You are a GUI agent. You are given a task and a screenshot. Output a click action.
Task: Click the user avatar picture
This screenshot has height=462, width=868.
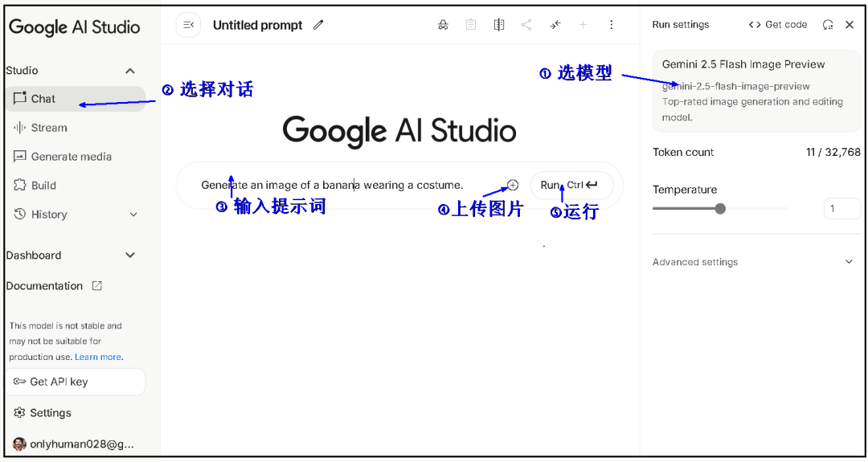coord(19,444)
